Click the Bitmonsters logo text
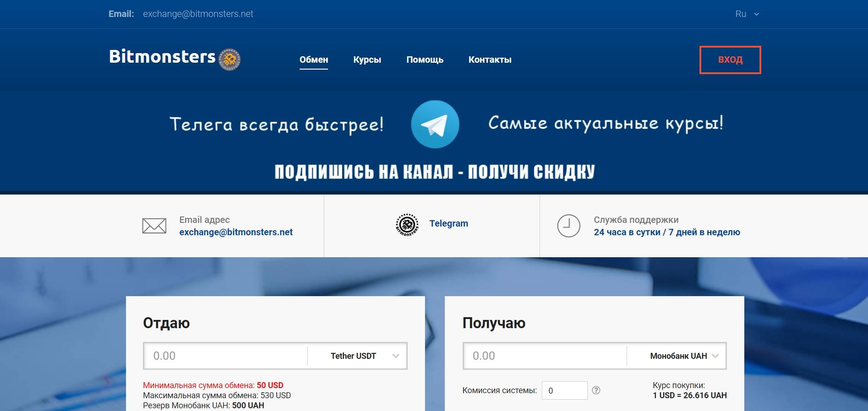 coord(162,57)
